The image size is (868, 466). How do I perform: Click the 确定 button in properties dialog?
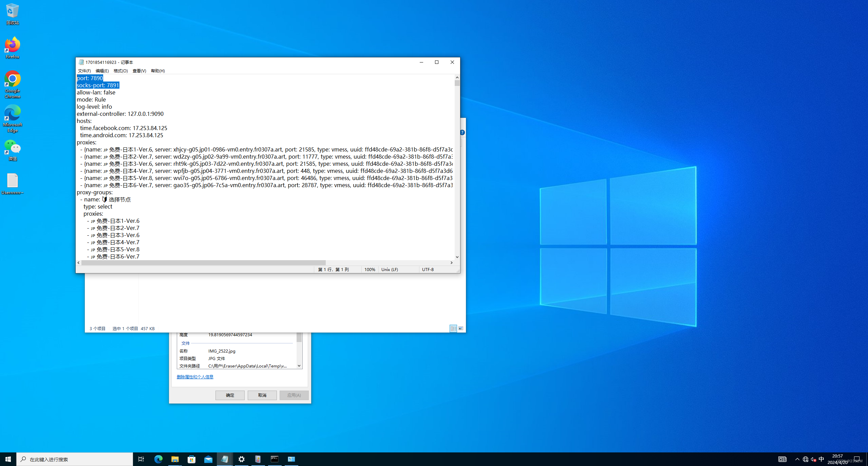230,395
